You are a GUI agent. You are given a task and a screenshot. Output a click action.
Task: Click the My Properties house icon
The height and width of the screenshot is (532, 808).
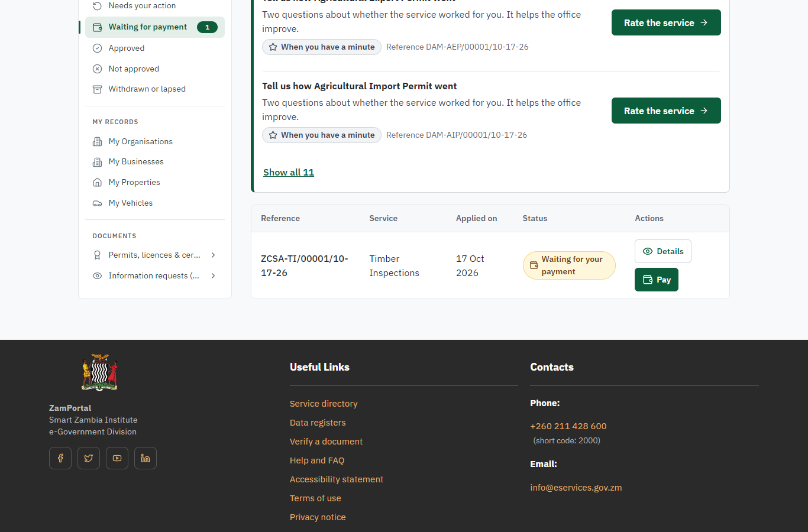pyautogui.click(x=98, y=183)
